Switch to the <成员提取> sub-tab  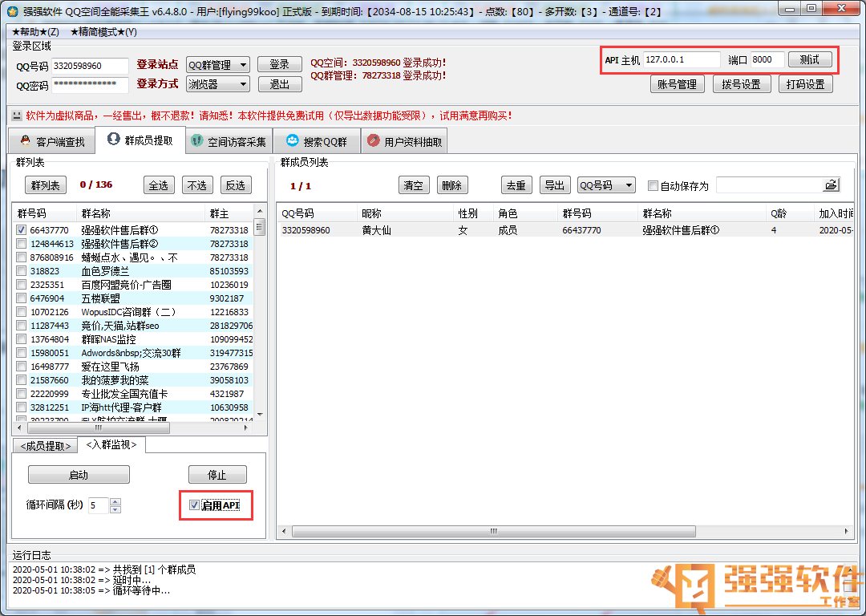[x=45, y=446]
